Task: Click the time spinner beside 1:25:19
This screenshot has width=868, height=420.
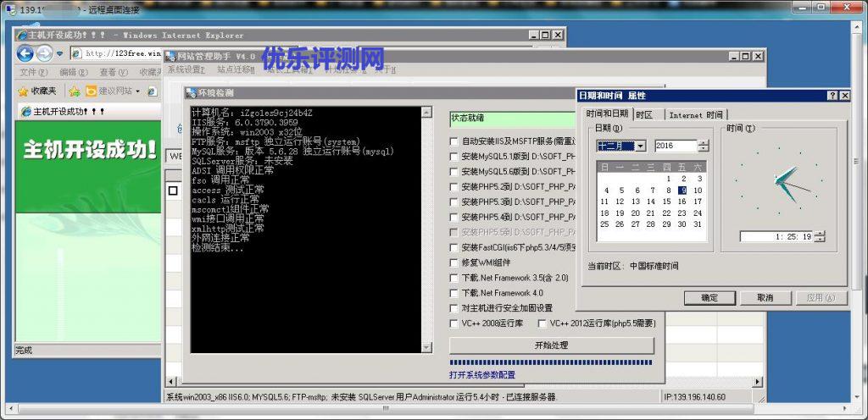Action: coord(820,236)
